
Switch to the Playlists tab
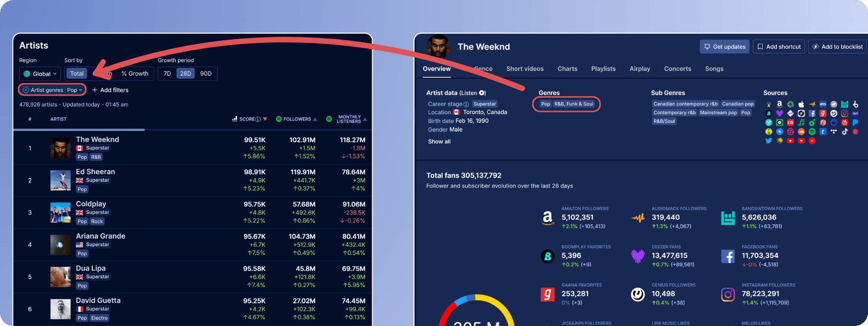click(603, 69)
